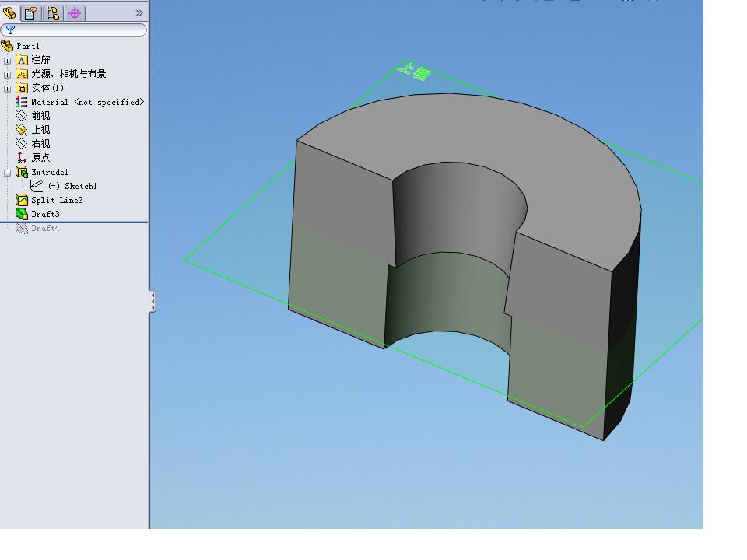
Task: Switch to the PropertyManager tab
Action: click(x=31, y=13)
